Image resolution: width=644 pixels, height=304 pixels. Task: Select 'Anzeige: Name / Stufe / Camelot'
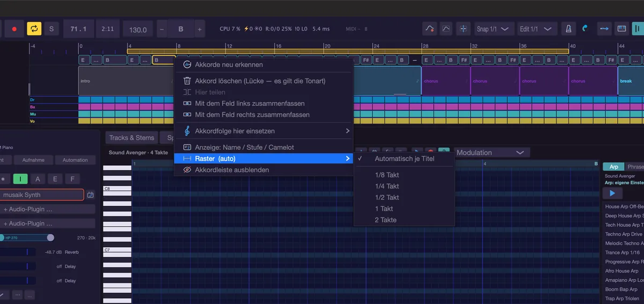pos(264,147)
